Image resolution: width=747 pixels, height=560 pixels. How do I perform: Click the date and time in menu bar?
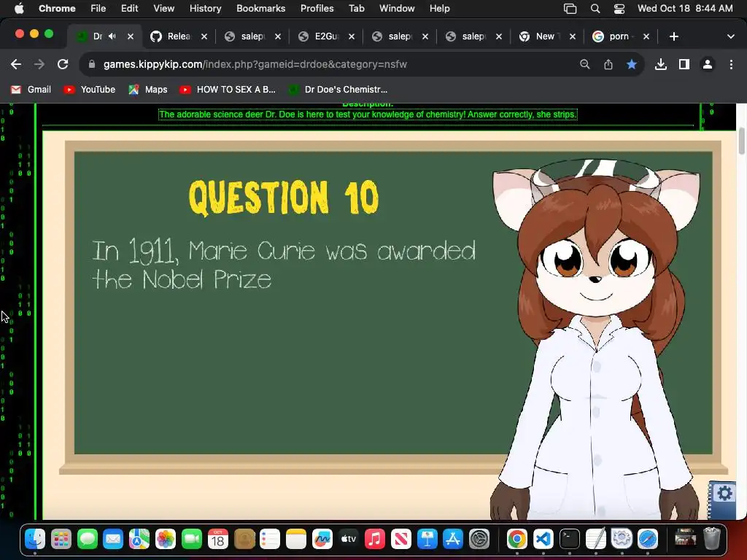tap(685, 9)
